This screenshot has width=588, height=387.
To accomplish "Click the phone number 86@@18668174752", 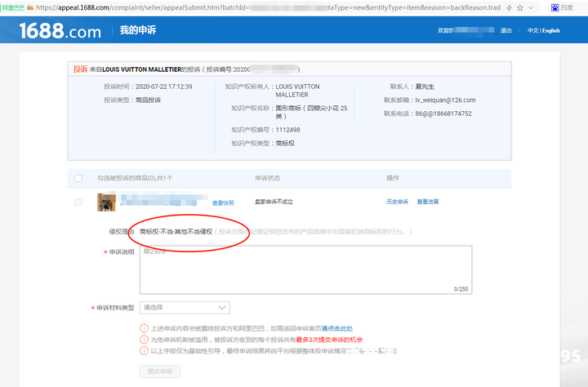I will (443, 113).
